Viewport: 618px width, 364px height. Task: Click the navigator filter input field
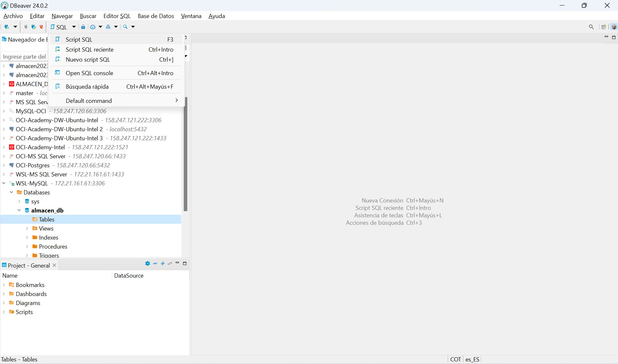click(25, 56)
